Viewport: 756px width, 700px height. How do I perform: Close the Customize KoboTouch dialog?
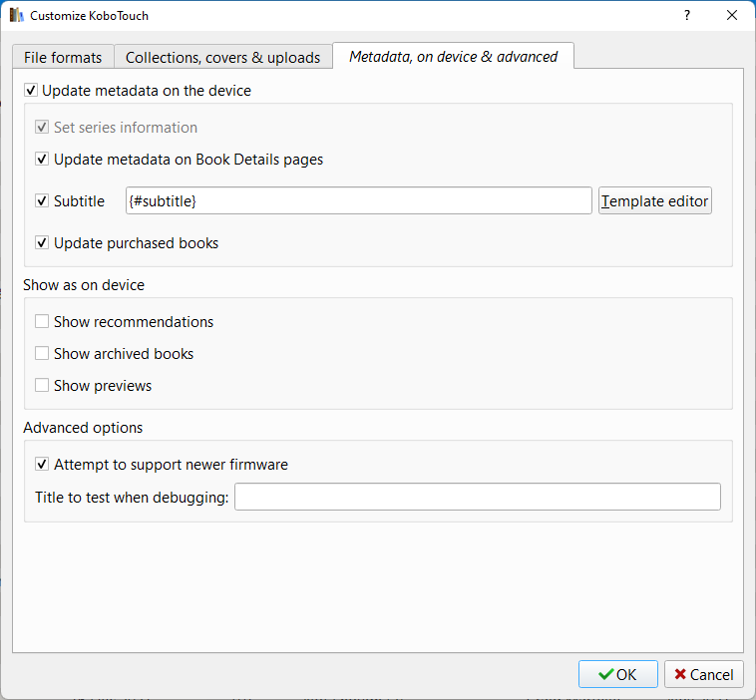click(x=733, y=16)
